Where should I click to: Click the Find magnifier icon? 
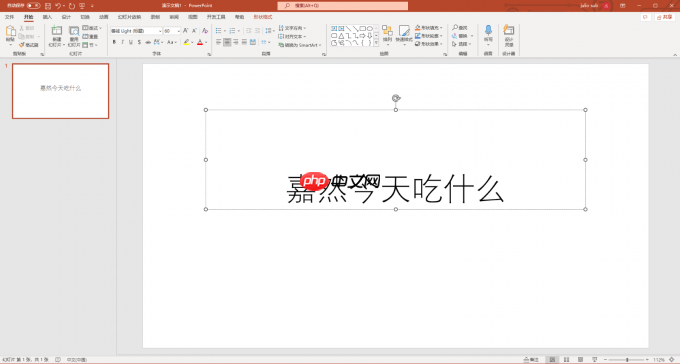click(455, 28)
